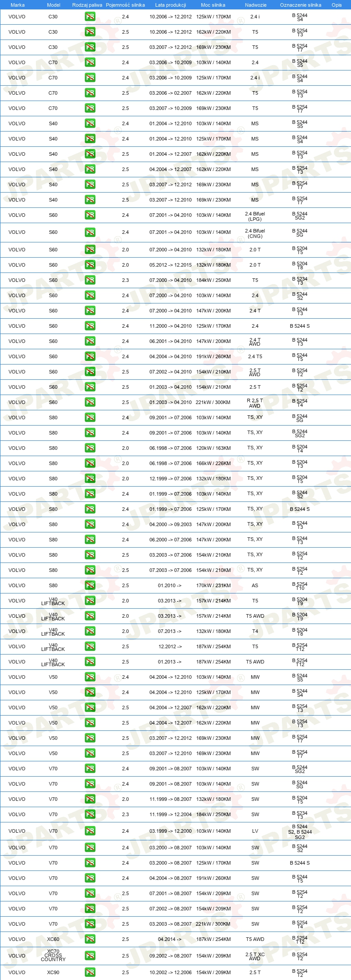Click the fuel icon in the V70 221kW / 300KM row
Screen dimensions: 351x980
(90, 924)
